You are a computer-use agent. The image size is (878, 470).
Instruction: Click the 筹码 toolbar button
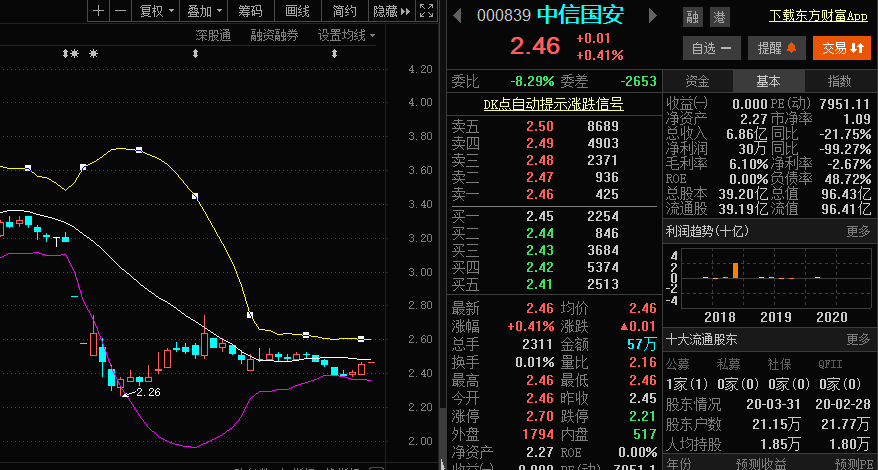click(x=250, y=11)
